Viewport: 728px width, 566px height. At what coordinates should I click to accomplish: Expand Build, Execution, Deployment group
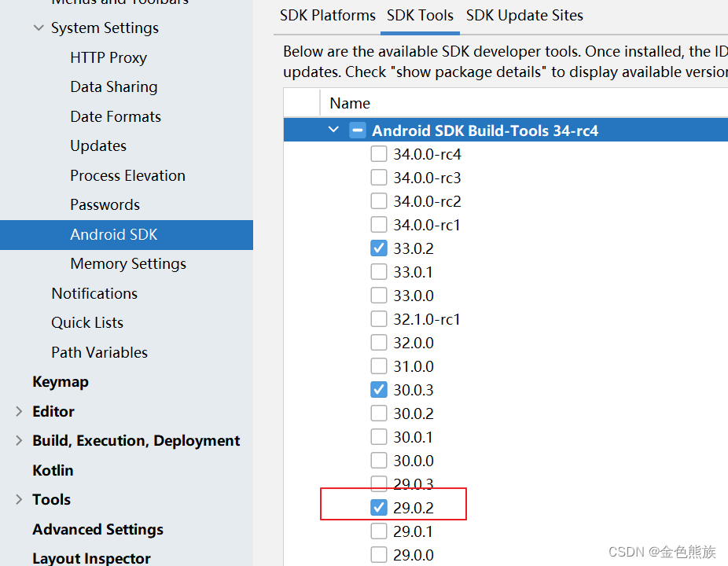[x=19, y=441]
